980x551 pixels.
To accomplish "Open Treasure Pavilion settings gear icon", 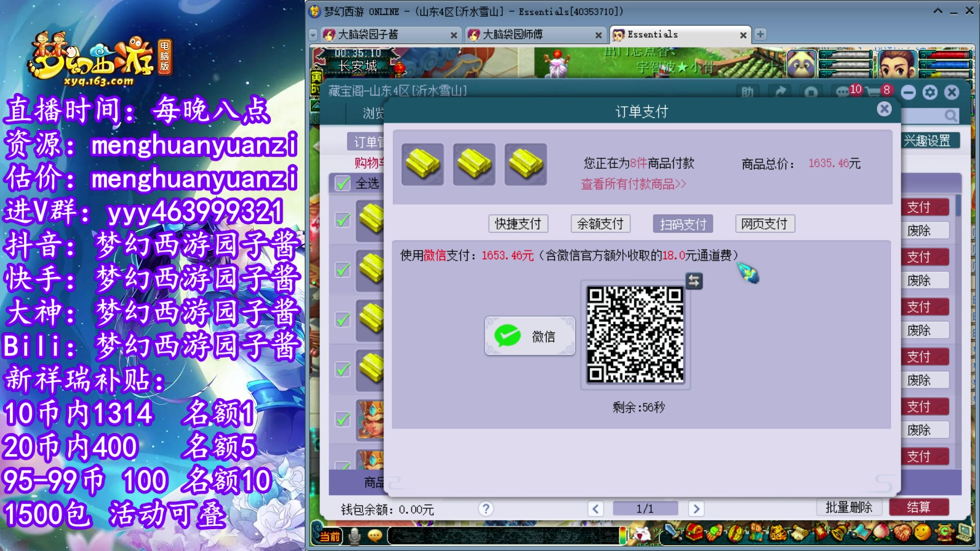I will click(930, 92).
